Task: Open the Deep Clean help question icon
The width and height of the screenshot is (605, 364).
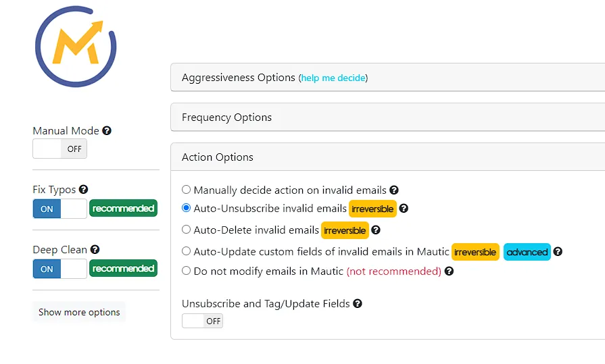Action: (x=95, y=249)
